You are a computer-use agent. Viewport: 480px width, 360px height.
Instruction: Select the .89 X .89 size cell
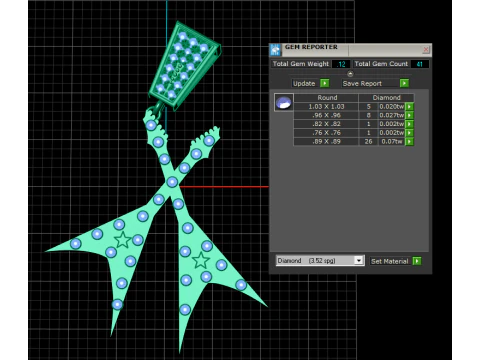[326, 141]
